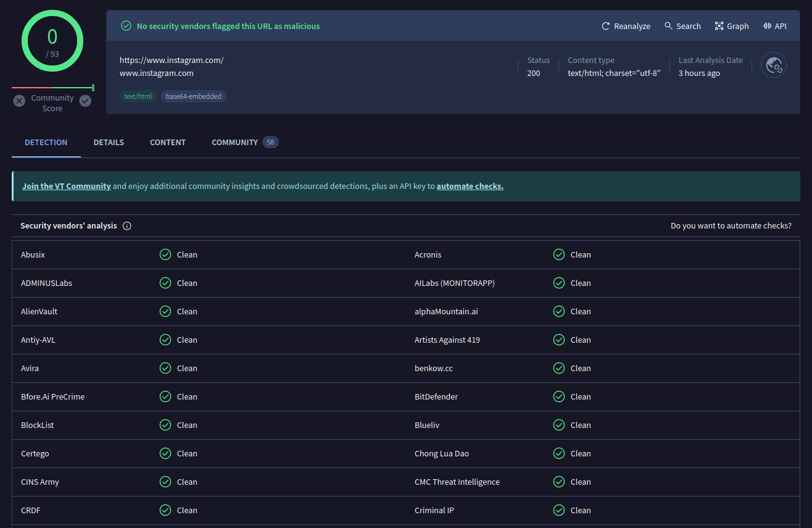Click the Clean check icon for Bfore.Ai PreCrime
Image resolution: width=812 pixels, height=528 pixels.
(165, 396)
